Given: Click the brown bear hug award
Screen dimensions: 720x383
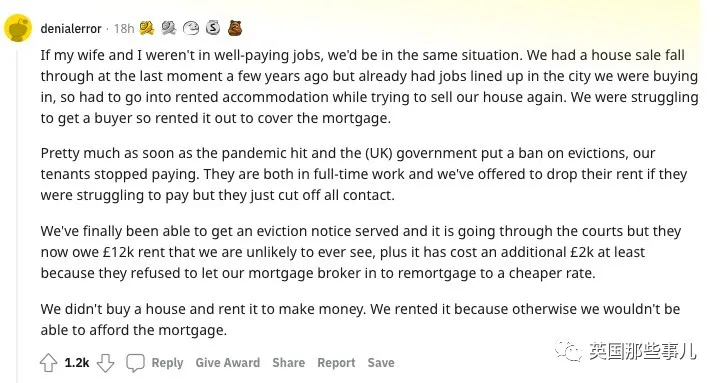Looking at the screenshot, I should coord(235,28).
